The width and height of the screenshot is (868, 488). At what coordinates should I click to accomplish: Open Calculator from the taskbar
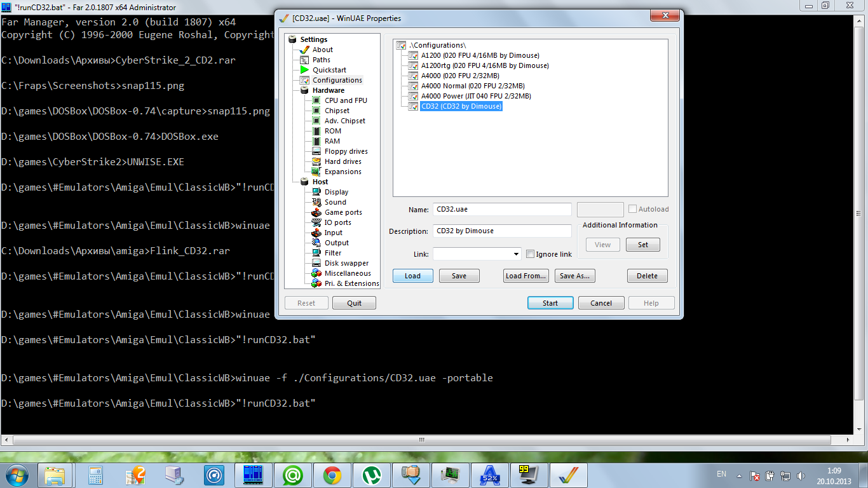(95, 475)
